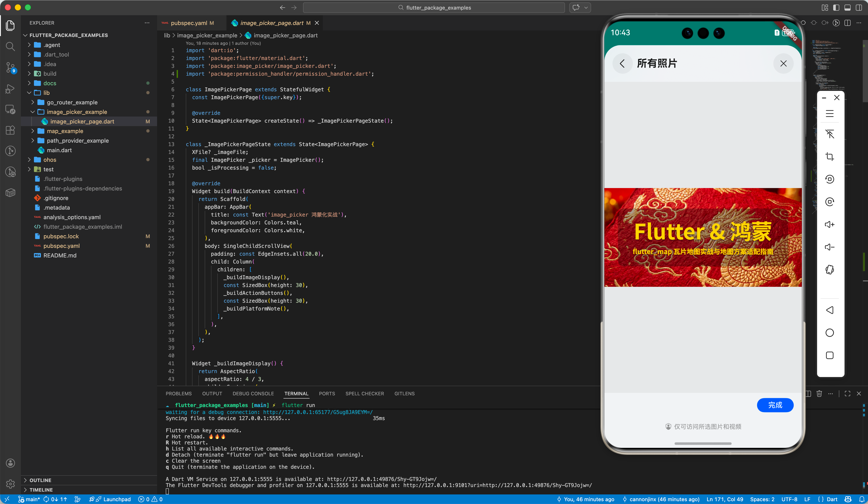Kill terminal with the trash icon
Screen dimensions: 868x504
coord(819,394)
